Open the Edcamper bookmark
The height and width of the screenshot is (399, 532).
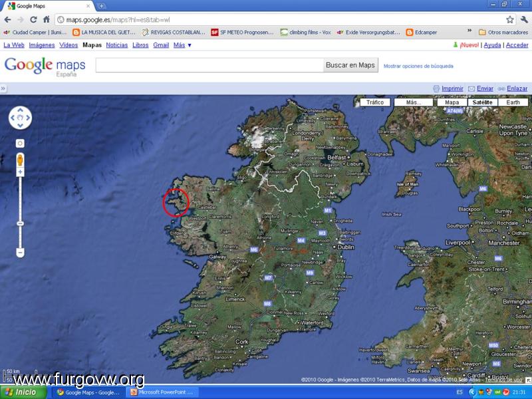[x=422, y=32]
